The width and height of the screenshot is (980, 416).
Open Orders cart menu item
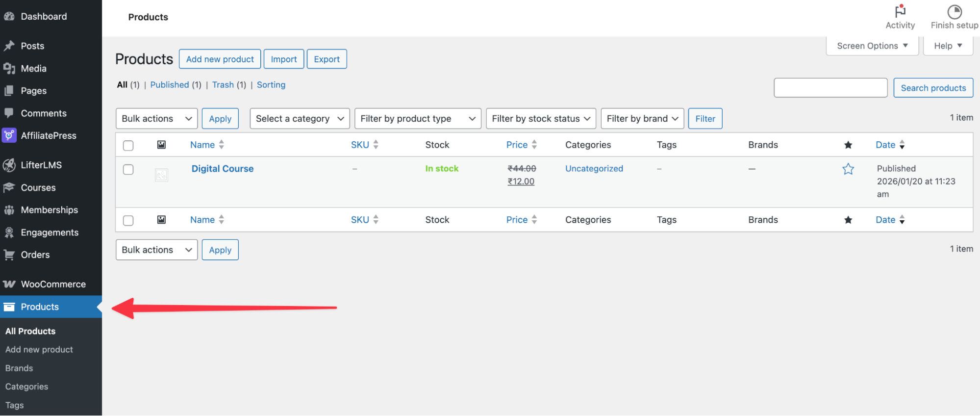coord(35,255)
